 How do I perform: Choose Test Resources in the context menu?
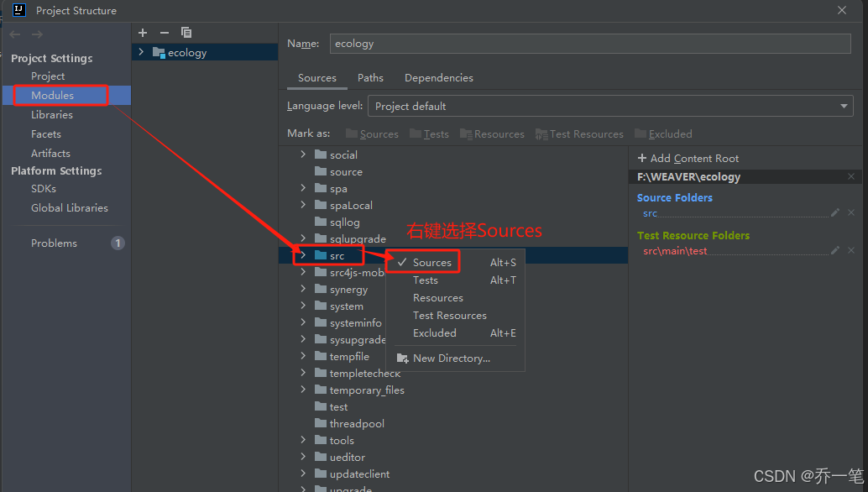[x=455, y=316]
